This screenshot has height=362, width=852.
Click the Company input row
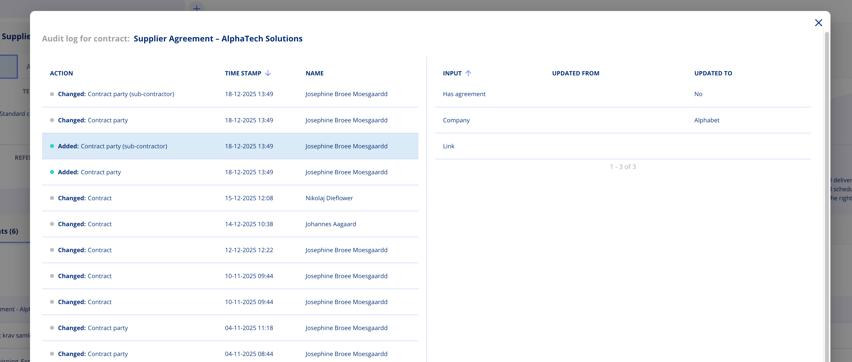click(623, 120)
